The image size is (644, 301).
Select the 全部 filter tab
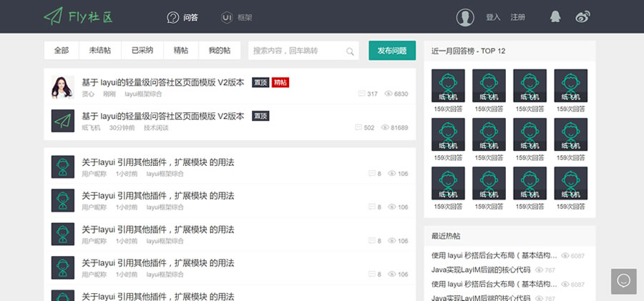tap(62, 51)
